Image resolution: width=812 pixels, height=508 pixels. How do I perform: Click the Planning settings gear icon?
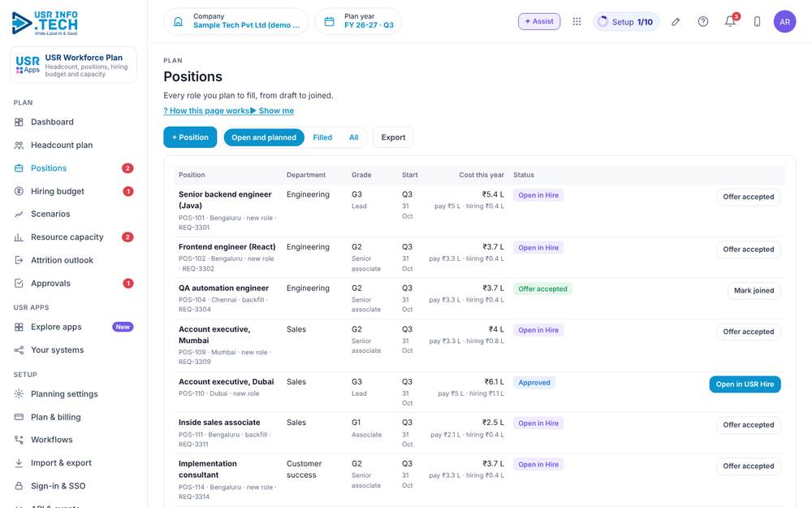coord(19,394)
